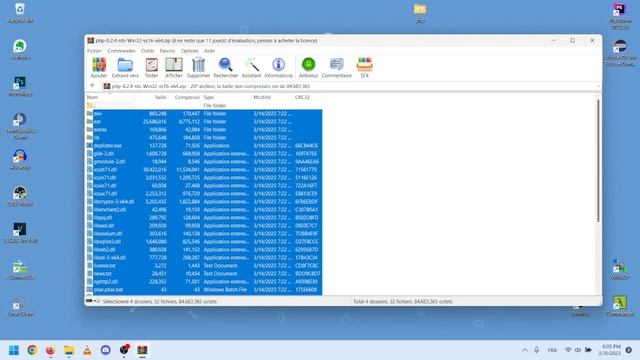
Task: Click the Antivirus scan icon
Action: point(308,67)
